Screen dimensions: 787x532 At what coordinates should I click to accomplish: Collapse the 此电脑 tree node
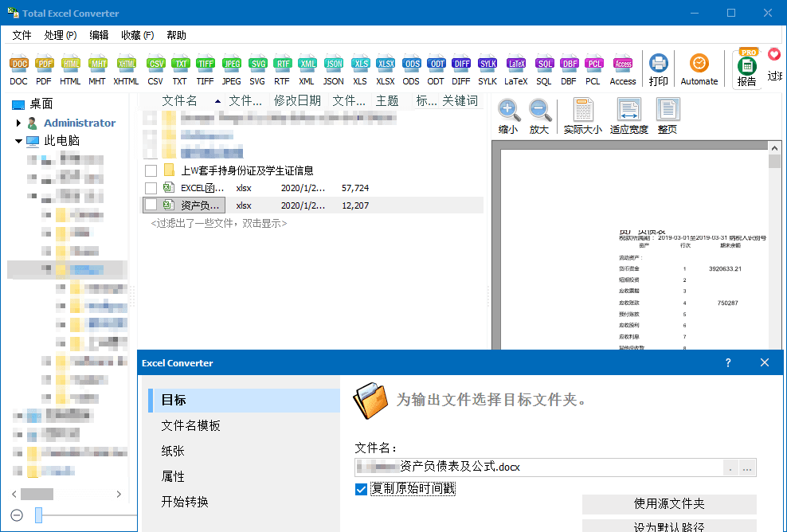pyautogui.click(x=19, y=141)
